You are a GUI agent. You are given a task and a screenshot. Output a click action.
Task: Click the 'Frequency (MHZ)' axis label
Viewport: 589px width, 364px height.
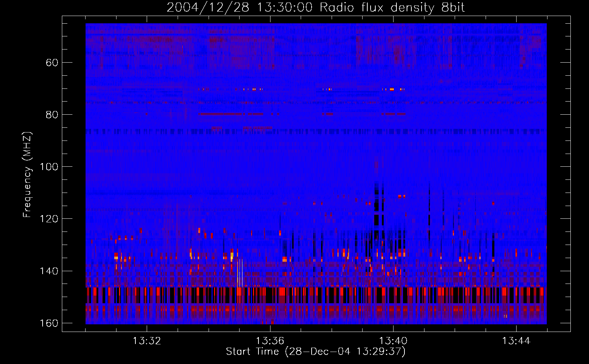[x=27, y=175]
